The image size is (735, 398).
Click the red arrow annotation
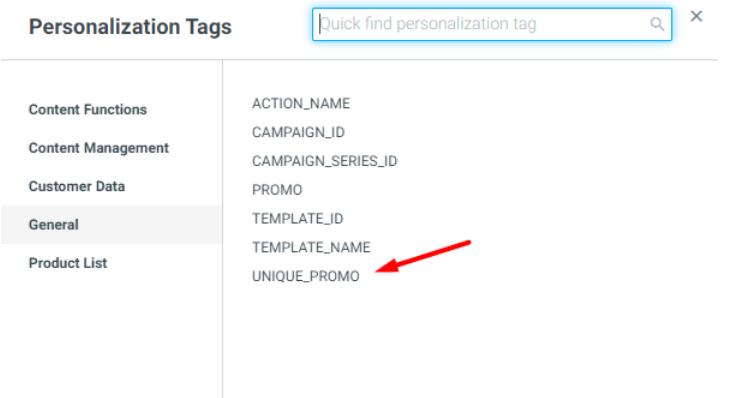[x=423, y=256]
